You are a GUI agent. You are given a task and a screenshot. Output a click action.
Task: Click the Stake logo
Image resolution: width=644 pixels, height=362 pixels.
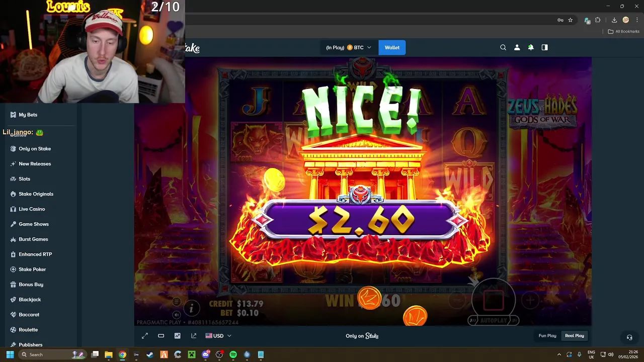[193, 48]
